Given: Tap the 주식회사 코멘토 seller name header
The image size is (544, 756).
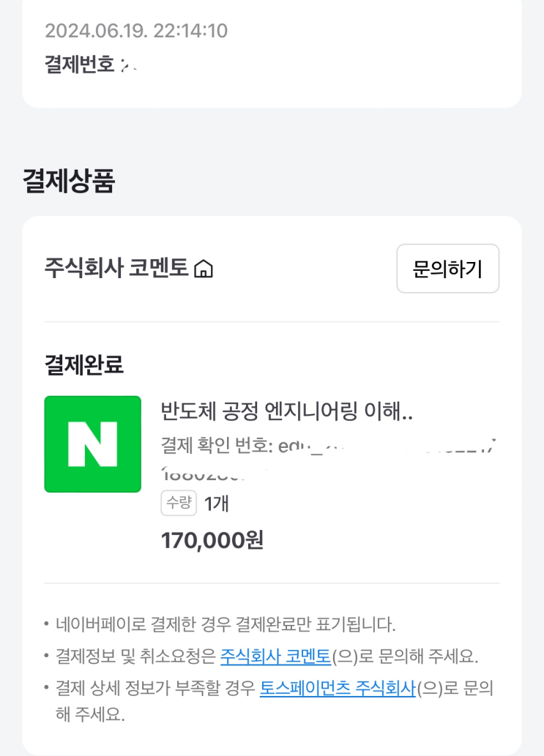Looking at the screenshot, I should click(x=117, y=269).
